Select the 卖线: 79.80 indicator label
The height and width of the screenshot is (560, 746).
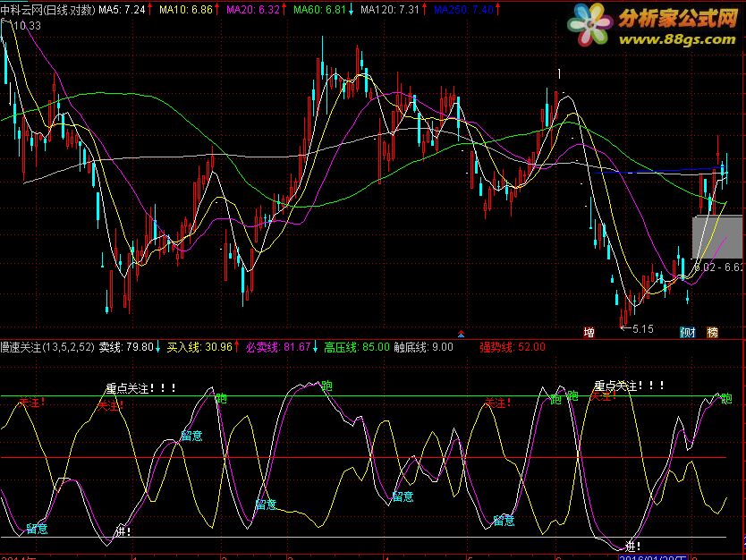[126, 347]
